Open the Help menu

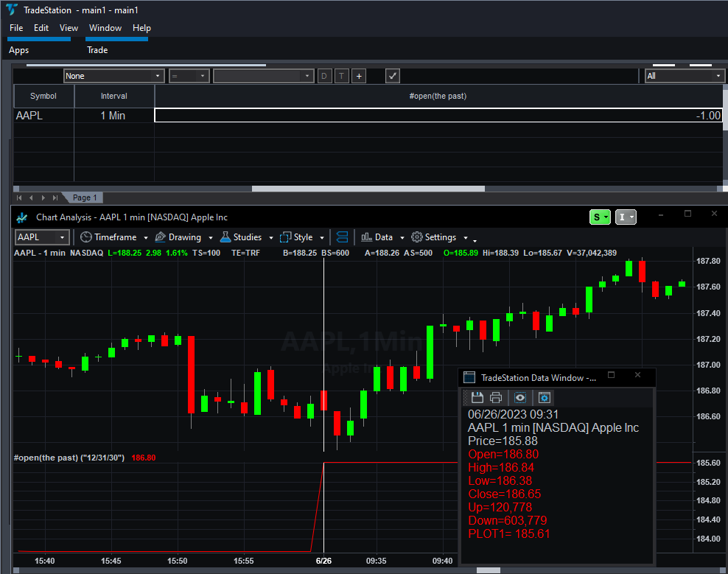pyautogui.click(x=141, y=28)
